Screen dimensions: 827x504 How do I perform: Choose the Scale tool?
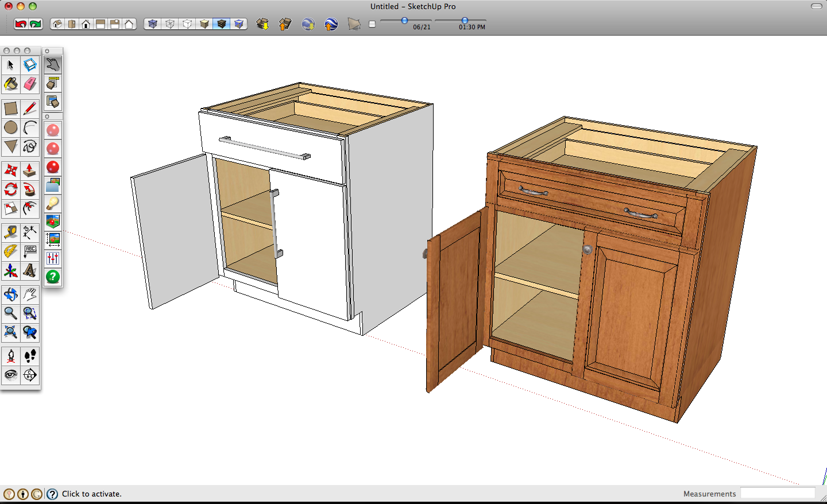pos(11,208)
